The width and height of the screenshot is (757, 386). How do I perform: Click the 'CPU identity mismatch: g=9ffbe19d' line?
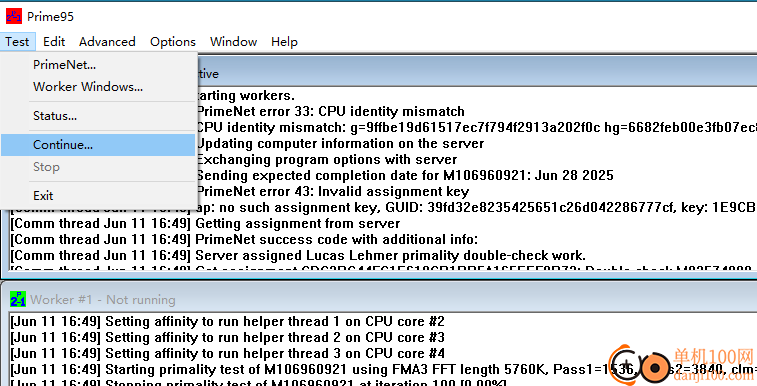(x=477, y=127)
